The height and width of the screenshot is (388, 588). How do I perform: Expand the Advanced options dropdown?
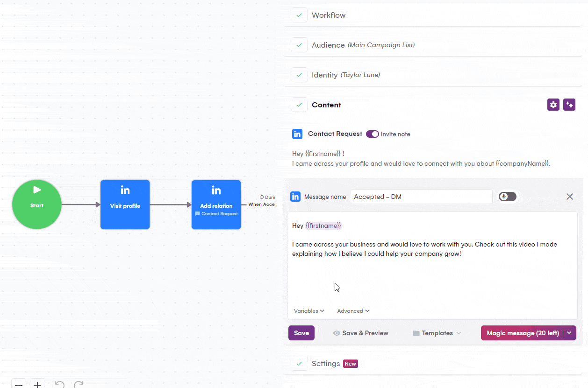353,311
